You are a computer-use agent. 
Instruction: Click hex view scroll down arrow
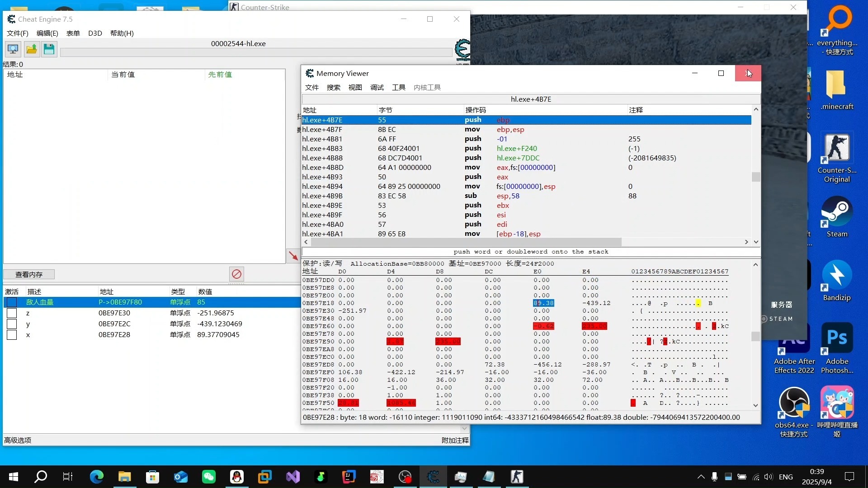[755, 405]
